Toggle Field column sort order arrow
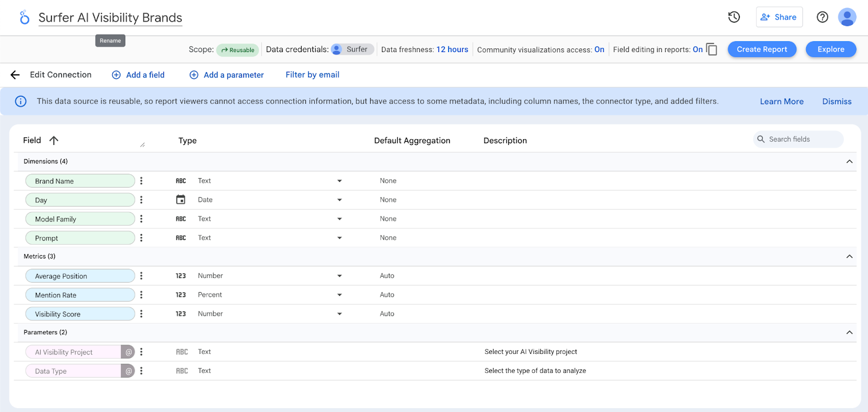This screenshot has height=412, width=868. pos(54,140)
